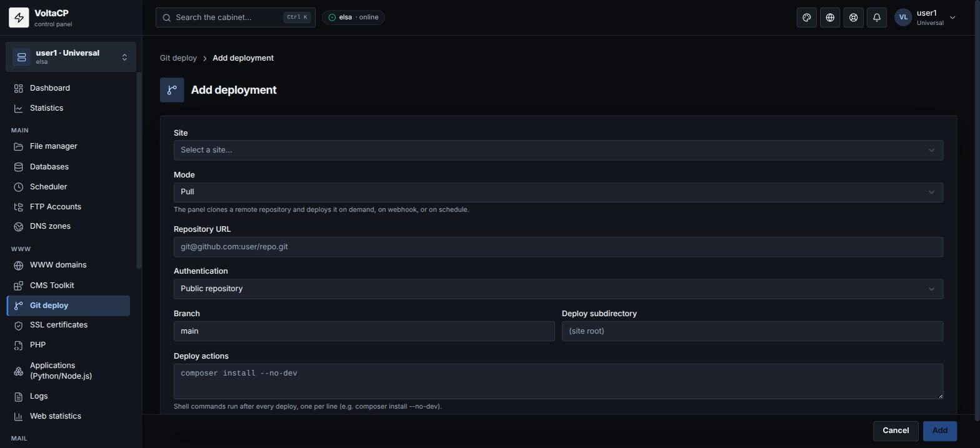Screen dimensions: 980x448
Task: Open Databases section
Action: [68, 167]
